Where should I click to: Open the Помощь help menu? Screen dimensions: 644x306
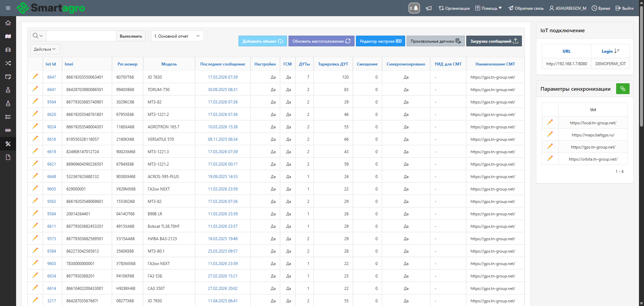488,8
